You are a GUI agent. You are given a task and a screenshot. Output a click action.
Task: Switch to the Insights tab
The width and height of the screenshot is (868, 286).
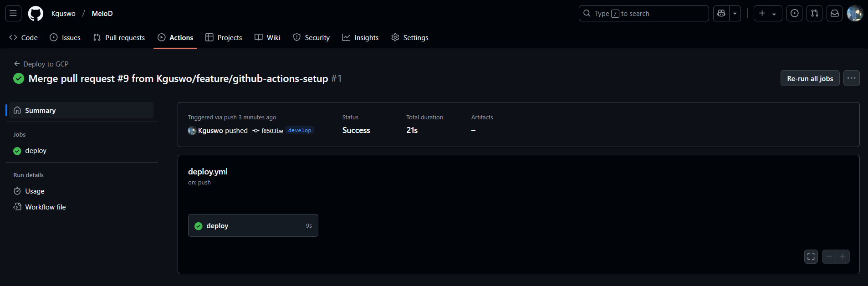[x=360, y=38]
